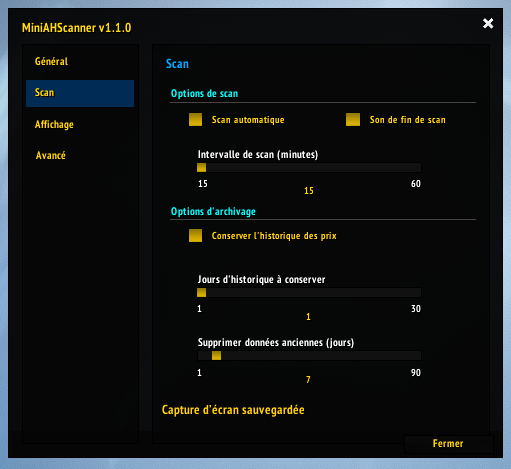Screen dimensions: 511x469
Task: Close the MiniAHScanner window with X
Action: [488, 23]
